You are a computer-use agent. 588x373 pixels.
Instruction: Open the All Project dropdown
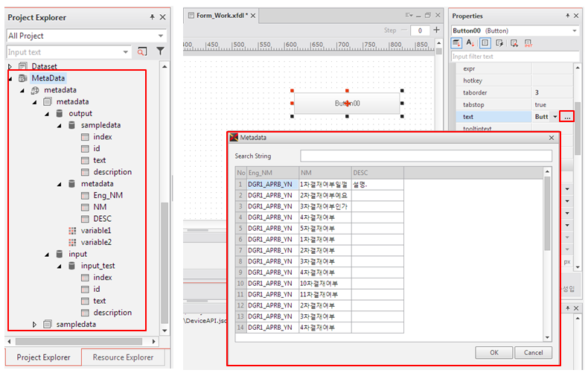point(161,35)
